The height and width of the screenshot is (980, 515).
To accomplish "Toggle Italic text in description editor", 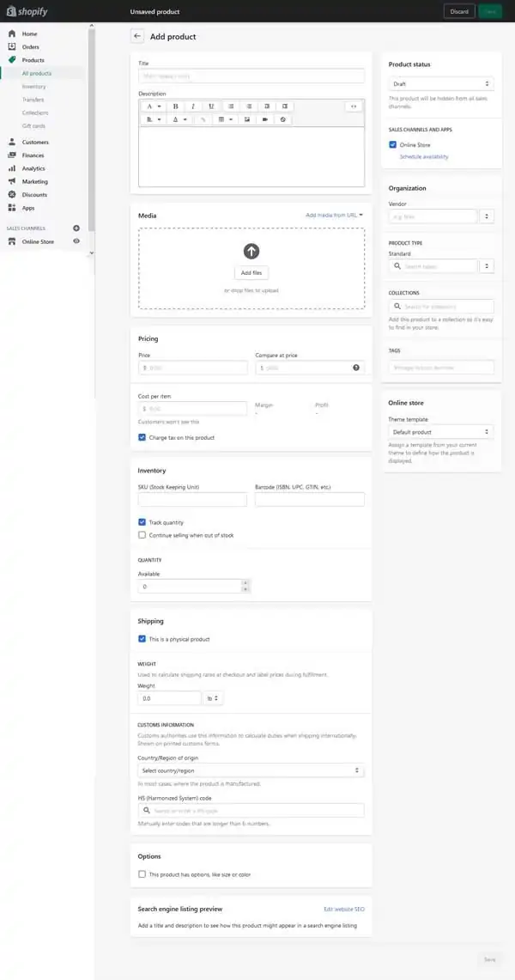I will [193, 107].
